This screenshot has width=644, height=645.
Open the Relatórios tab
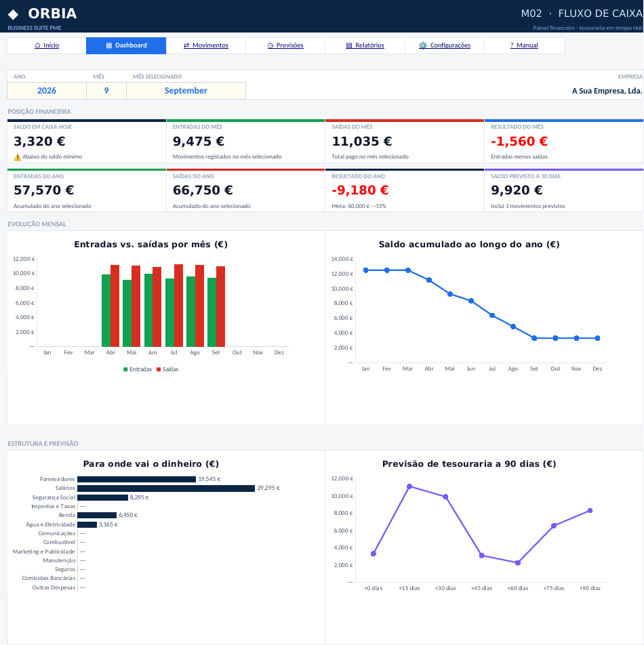365,45
